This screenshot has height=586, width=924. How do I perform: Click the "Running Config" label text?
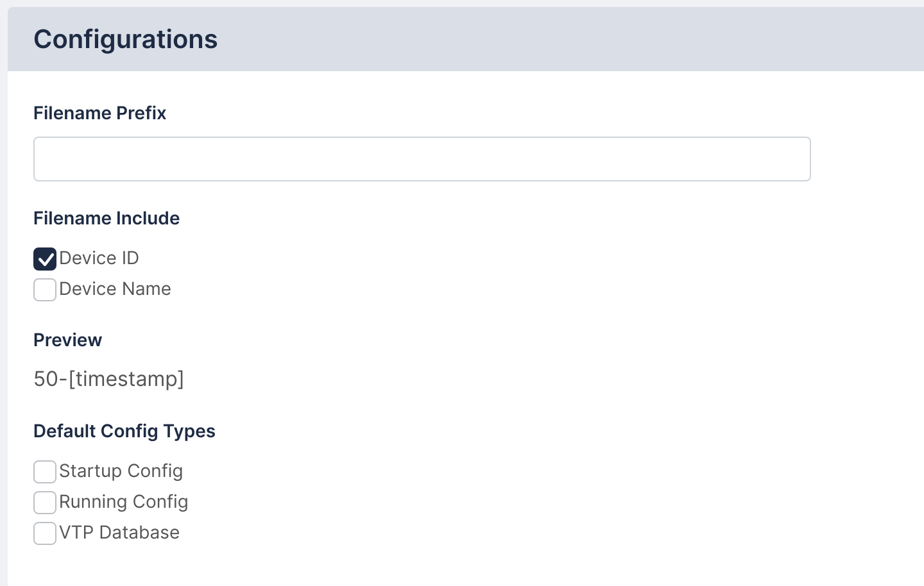(x=123, y=502)
